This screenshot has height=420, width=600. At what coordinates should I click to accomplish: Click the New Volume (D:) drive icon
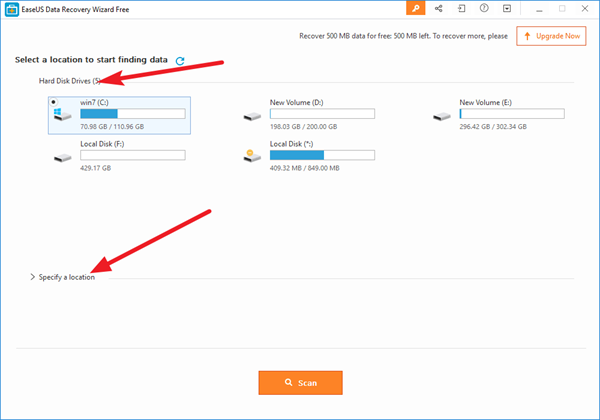tap(252, 116)
